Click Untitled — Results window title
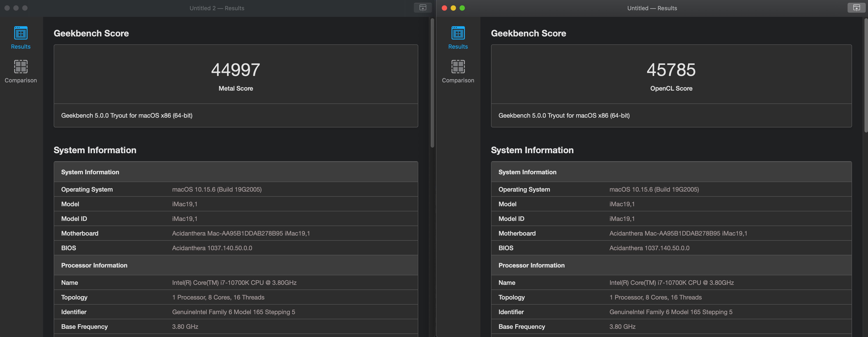Viewport: 868px width, 337px height. click(652, 8)
